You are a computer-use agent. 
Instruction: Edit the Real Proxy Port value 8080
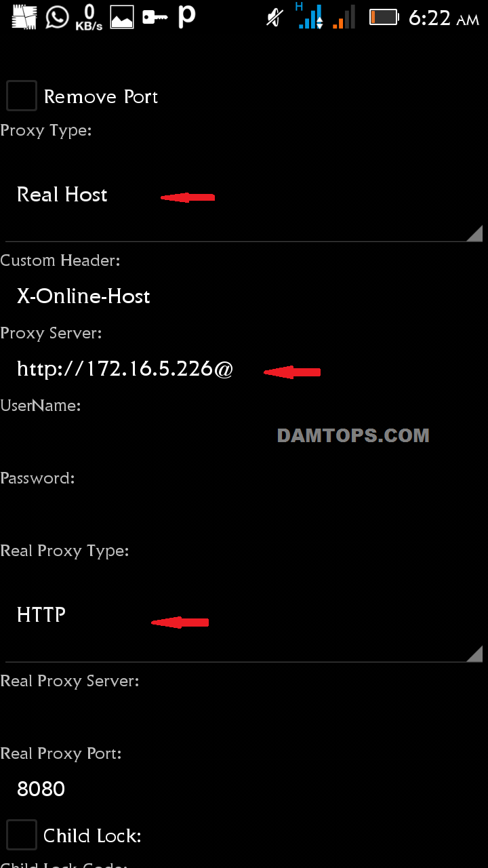point(244,789)
